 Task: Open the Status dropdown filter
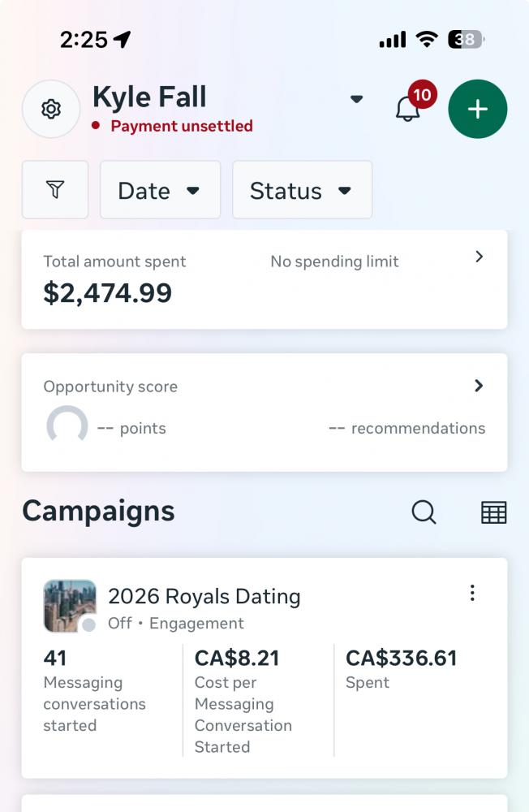[302, 190]
